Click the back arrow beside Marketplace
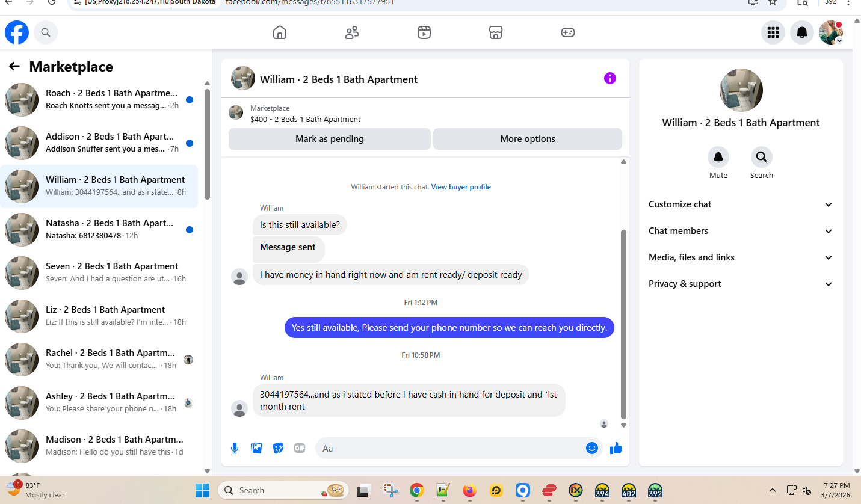Viewport: 861px width, 504px height. tap(14, 66)
